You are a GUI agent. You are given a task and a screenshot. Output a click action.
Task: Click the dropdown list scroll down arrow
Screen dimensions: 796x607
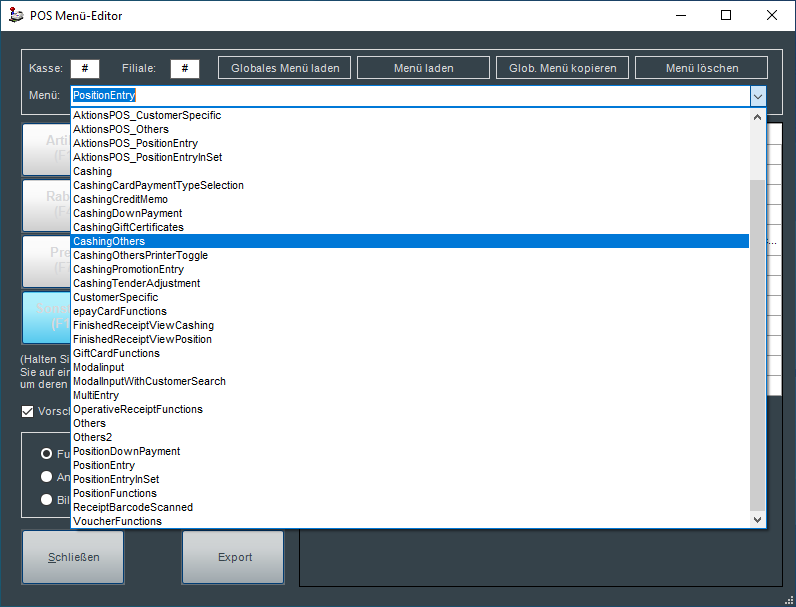(757, 520)
